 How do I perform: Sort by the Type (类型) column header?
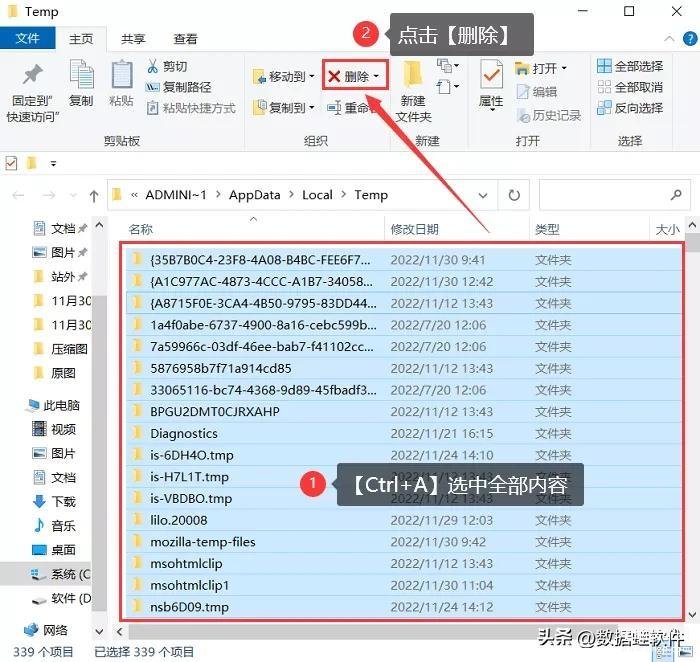click(547, 229)
